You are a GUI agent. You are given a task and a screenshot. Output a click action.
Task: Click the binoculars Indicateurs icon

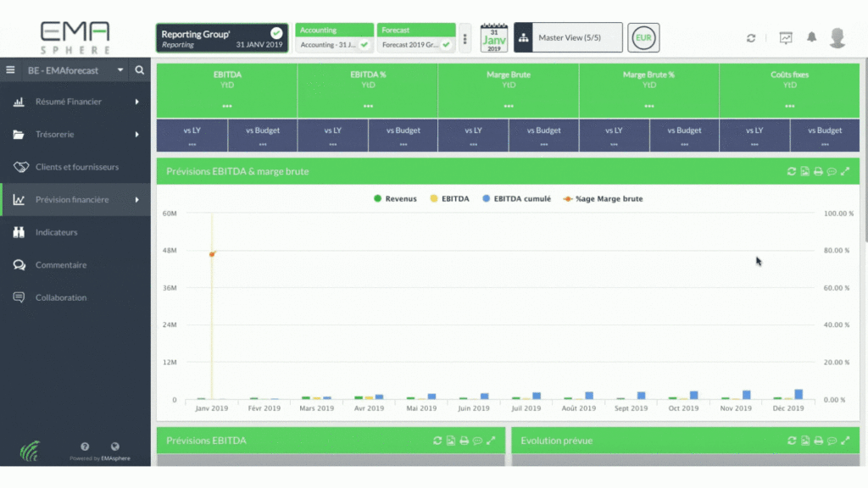tap(19, 232)
